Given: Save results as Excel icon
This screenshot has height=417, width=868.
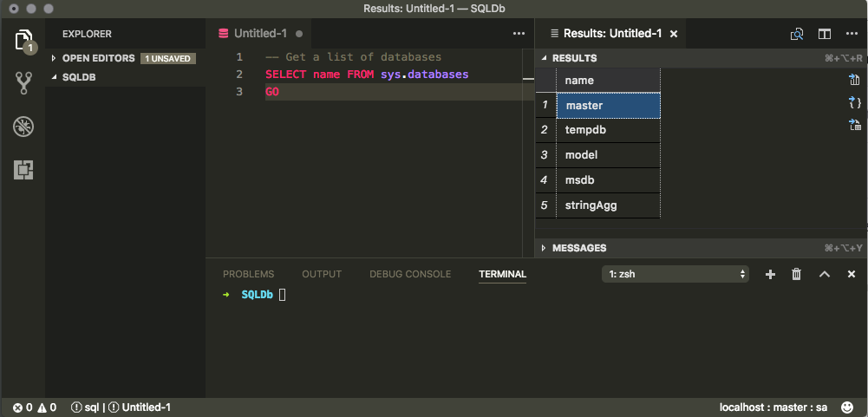Looking at the screenshot, I should pyautogui.click(x=855, y=125).
